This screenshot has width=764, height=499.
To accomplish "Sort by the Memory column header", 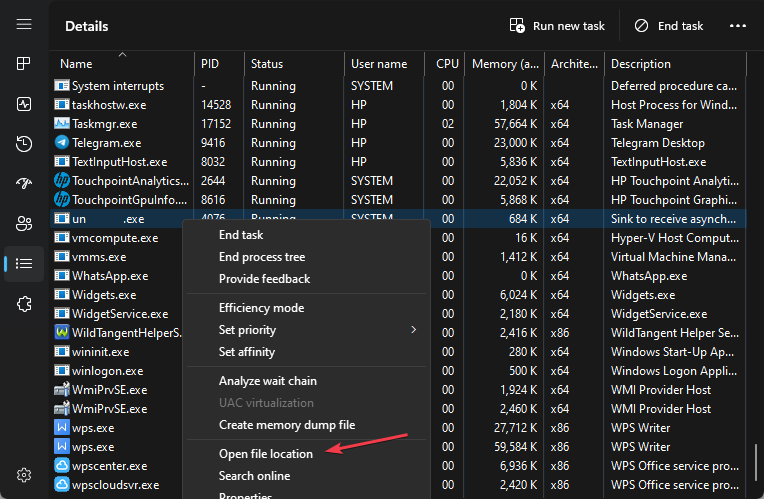I will (x=505, y=64).
